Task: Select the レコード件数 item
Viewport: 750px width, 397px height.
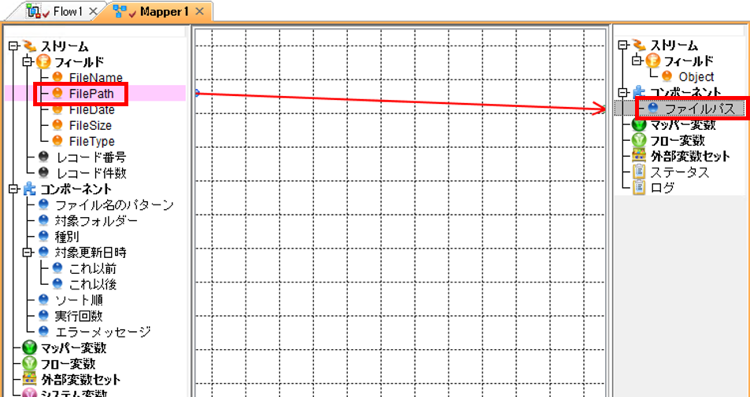Action: [90, 173]
